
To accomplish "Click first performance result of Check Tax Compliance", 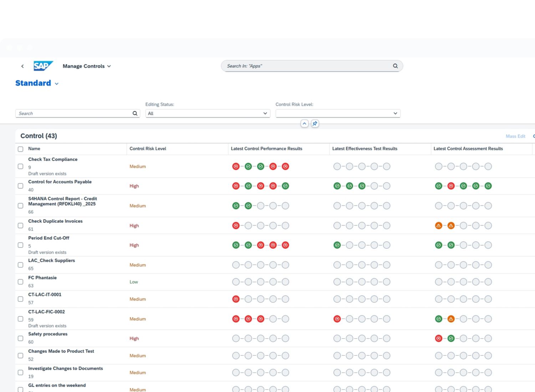I will (x=236, y=166).
